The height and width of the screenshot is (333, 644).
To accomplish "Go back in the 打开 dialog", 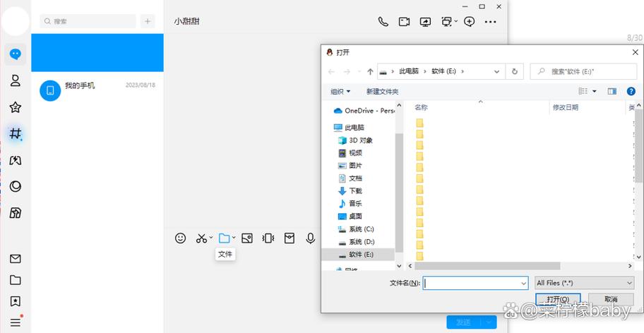I will (331, 72).
